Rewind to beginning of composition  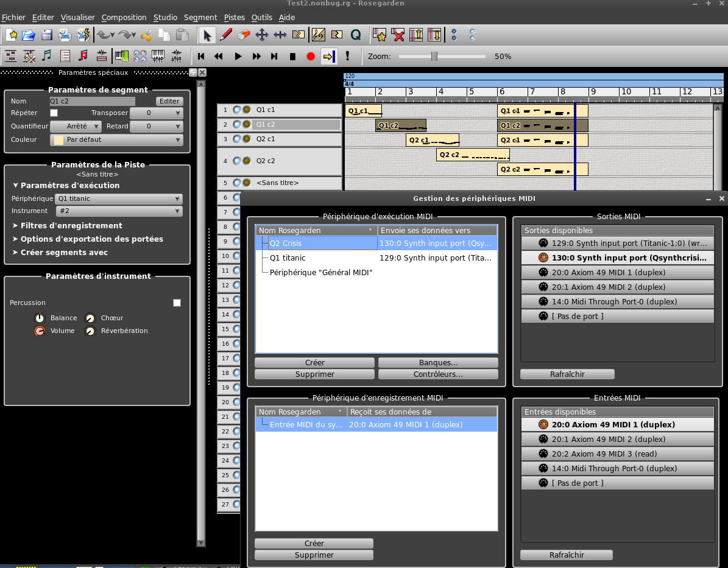pyautogui.click(x=201, y=56)
